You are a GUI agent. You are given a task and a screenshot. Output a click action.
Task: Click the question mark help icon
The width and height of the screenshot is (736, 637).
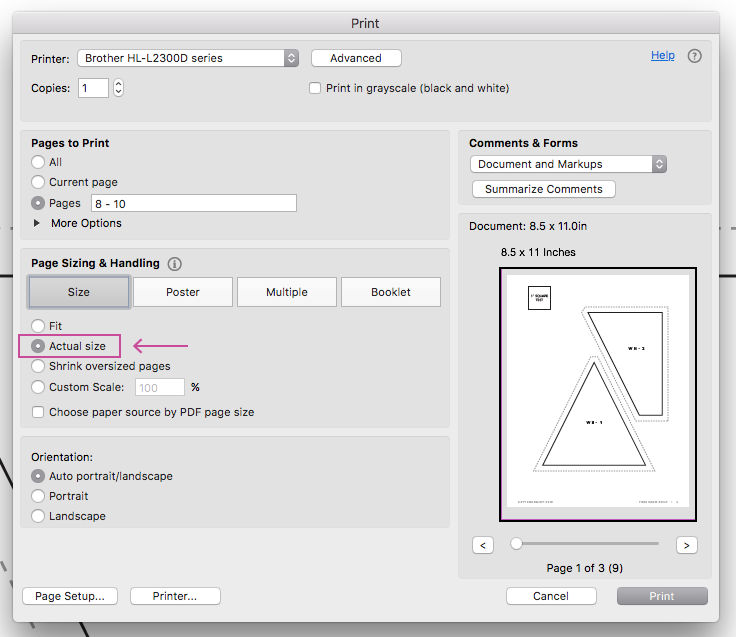[x=694, y=56]
